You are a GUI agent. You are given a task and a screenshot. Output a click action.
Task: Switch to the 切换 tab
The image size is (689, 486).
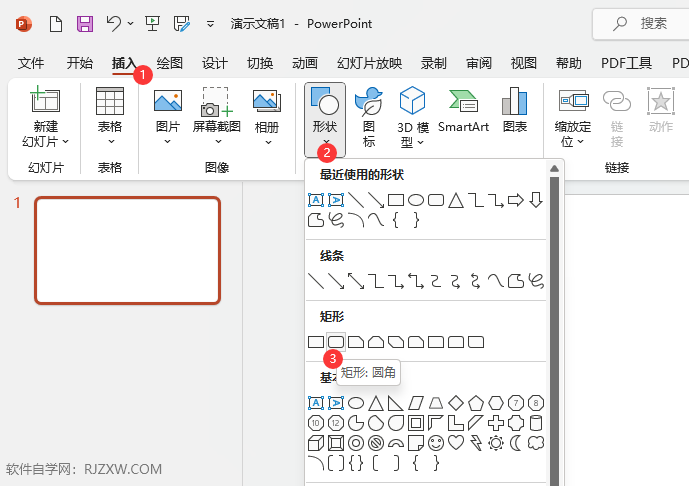pyautogui.click(x=260, y=63)
